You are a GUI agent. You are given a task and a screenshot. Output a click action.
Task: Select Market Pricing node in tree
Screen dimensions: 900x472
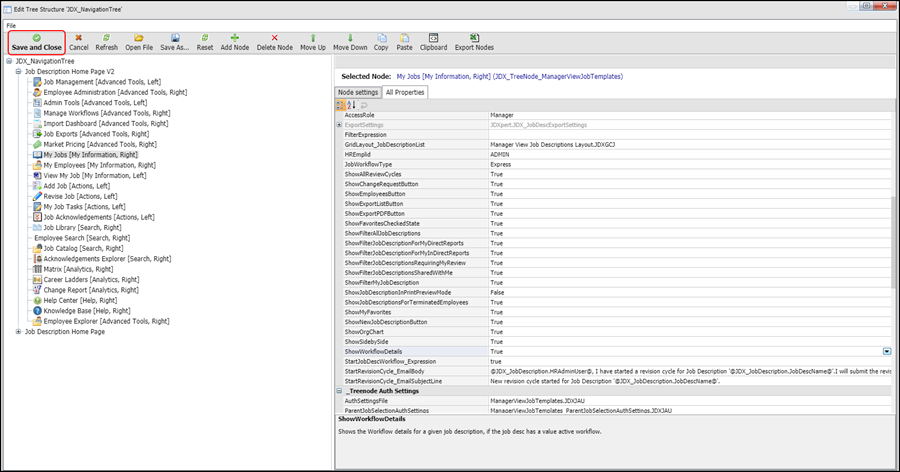click(91, 145)
